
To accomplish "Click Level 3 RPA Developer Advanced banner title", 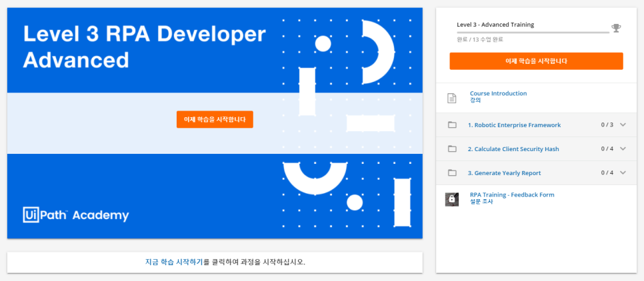I will pyautogui.click(x=145, y=47).
